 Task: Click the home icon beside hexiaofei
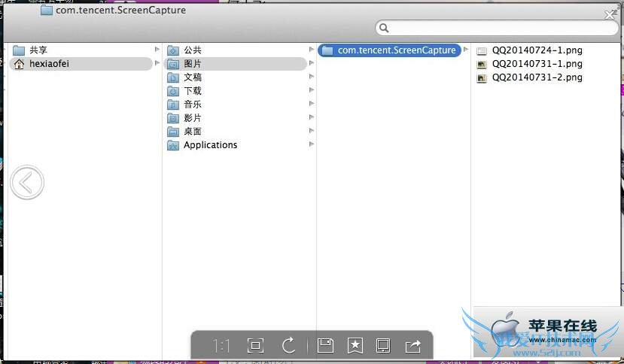pyautogui.click(x=19, y=64)
